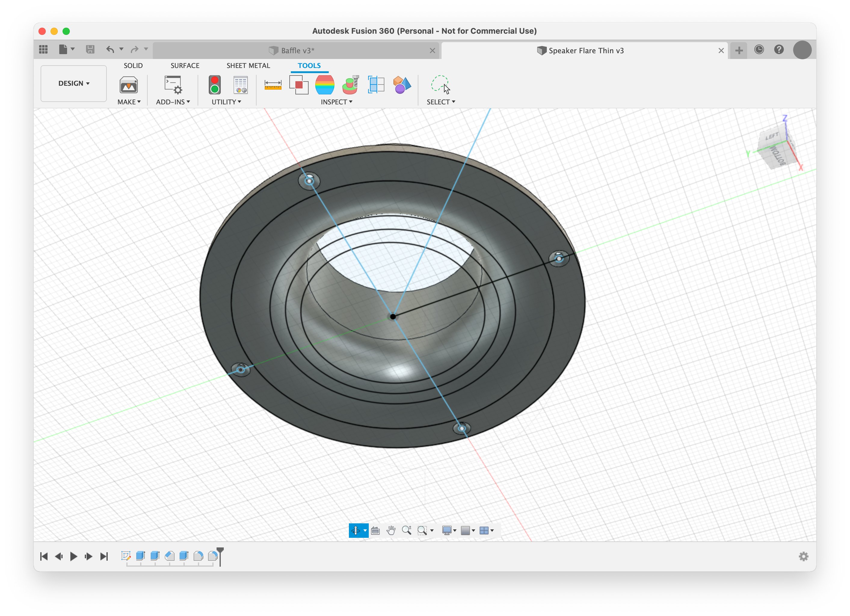Switch to the SHEET METAL tab
This screenshot has width=850, height=616.
coord(248,66)
